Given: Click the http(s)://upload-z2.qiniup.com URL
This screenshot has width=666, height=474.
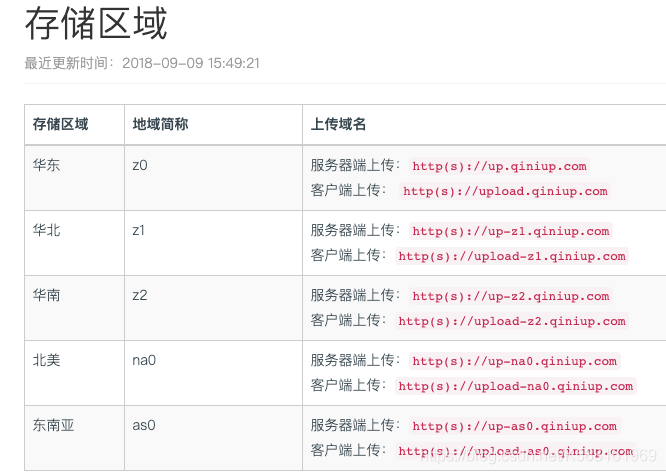Looking at the screenshot, I should tap(512, 321).
